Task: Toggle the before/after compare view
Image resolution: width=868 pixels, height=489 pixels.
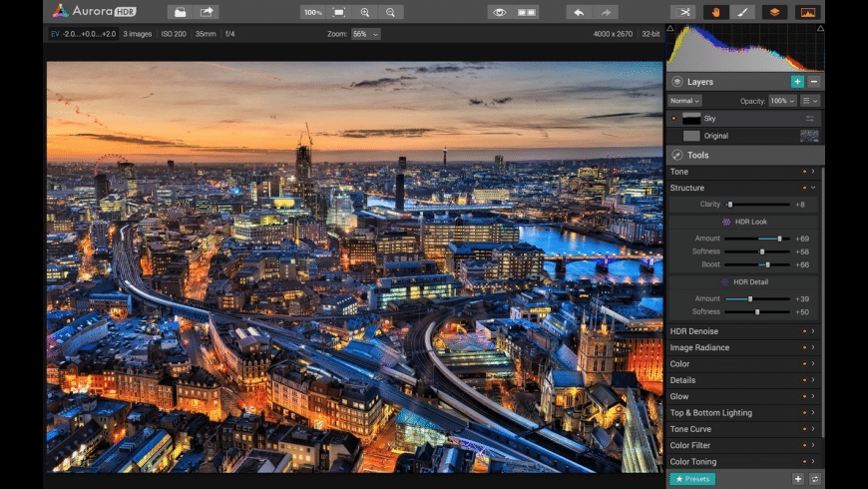Action: point(526,12)
